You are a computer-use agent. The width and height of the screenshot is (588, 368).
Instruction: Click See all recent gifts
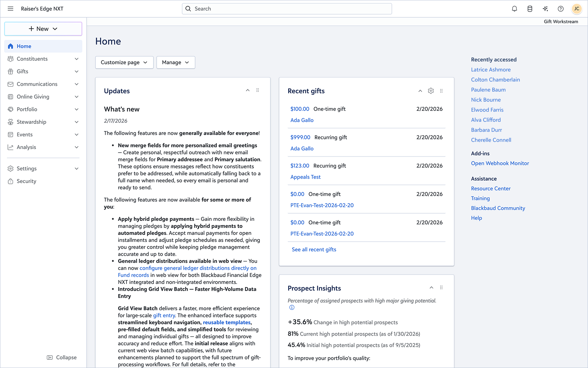tap(314, 250)
